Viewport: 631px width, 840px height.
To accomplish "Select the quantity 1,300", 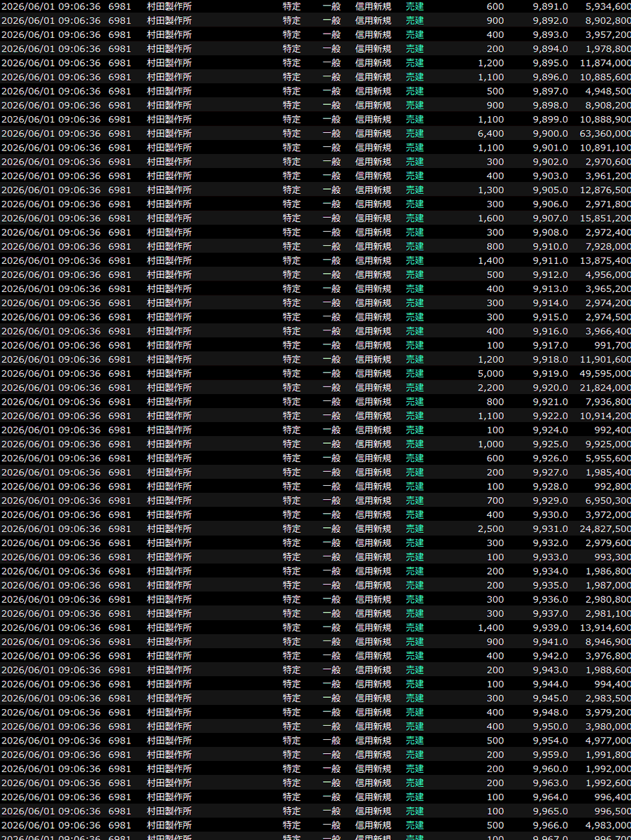I will click(490, 190).
